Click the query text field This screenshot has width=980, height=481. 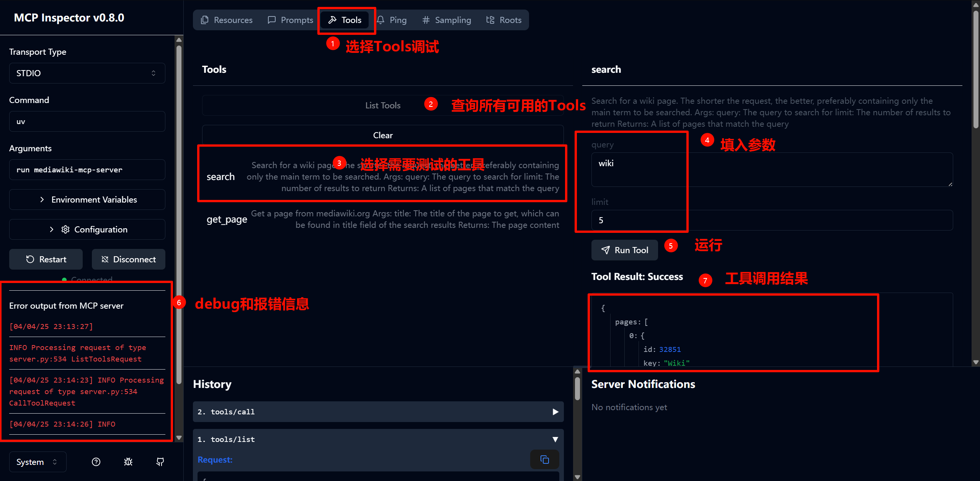(771, 169)
